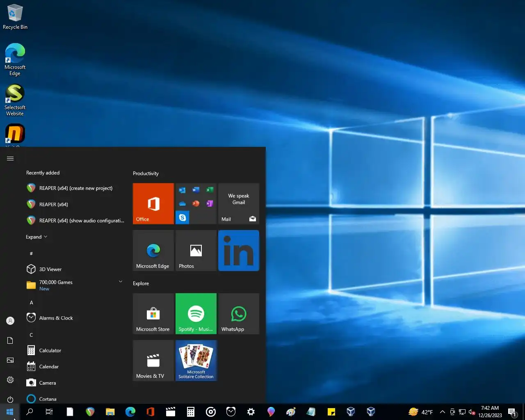The image size is (525, 420).
Task: Click the Explore group heading
Action: click(141, 283)
